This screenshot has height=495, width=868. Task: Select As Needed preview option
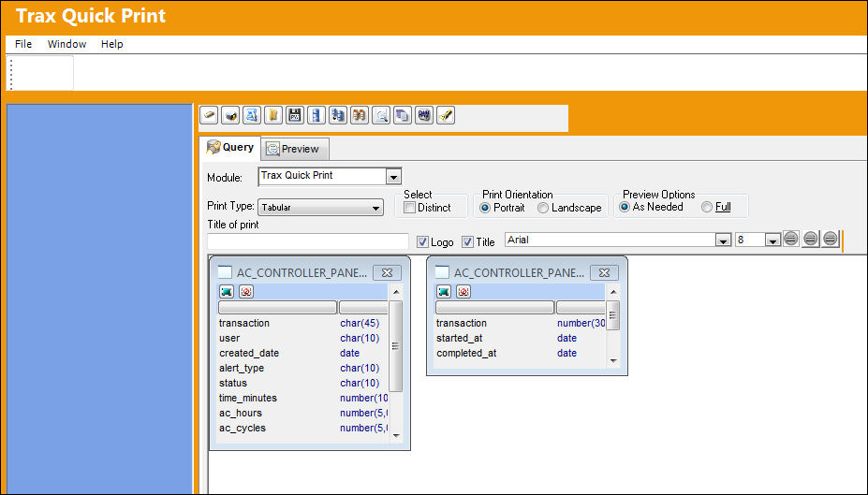(625, 207)
